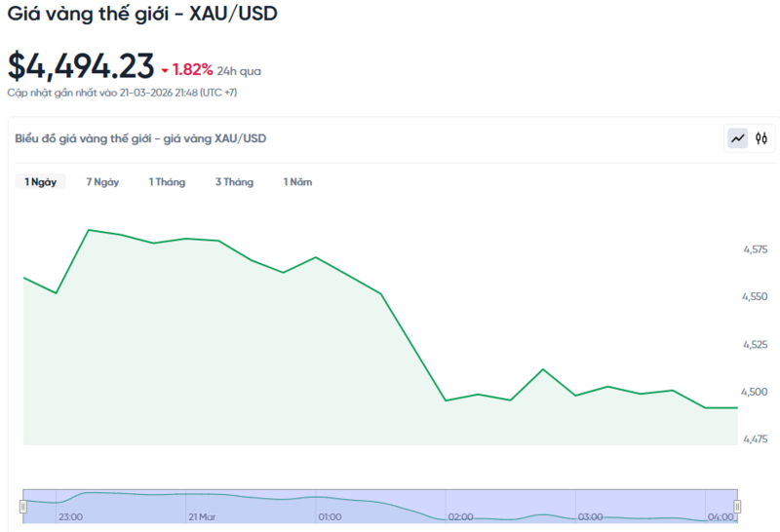Click the right handle of range navigator

pyautogui.click(x=737, y=506)
